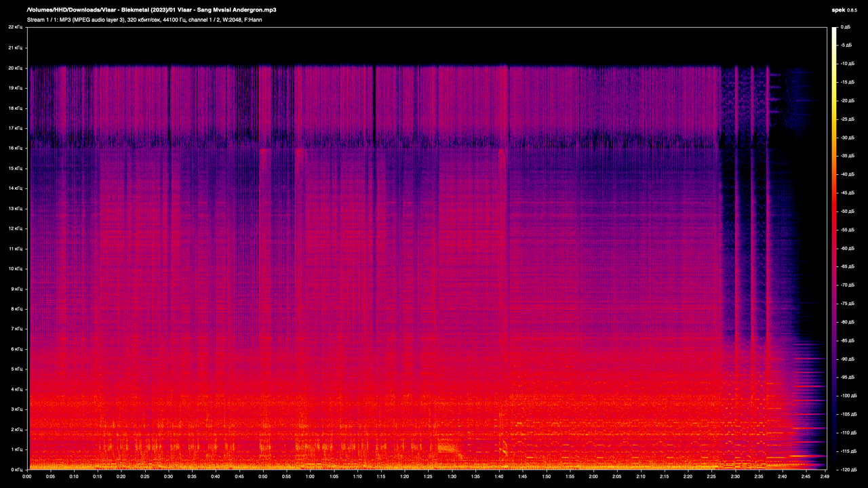Click the 12 кГц frequency axis label
The image size is (868, 488).
coord(15,228)
